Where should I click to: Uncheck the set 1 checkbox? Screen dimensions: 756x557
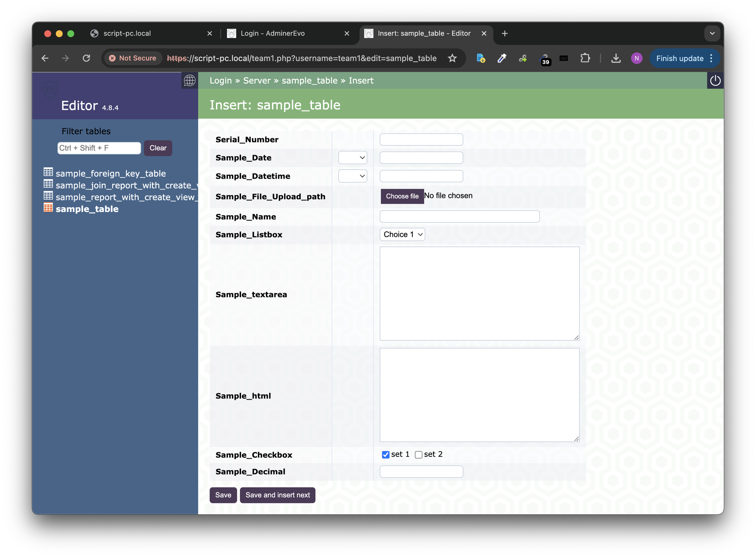386,455
